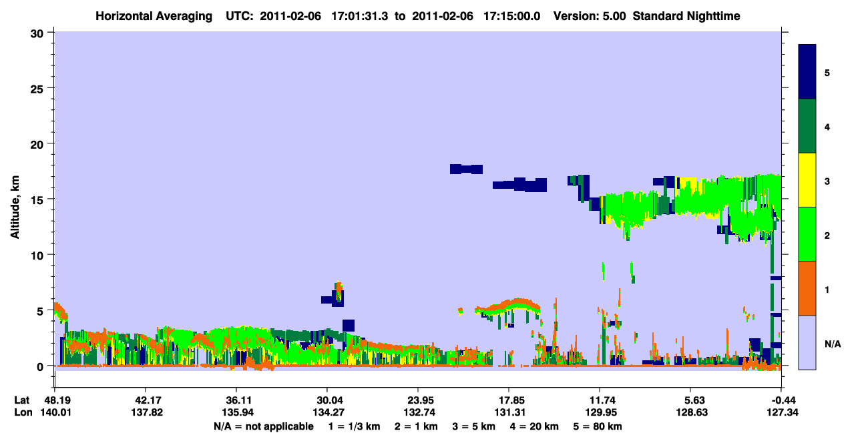Click the lavender N/A colorbar segment
Viewport: 868px width, 445px height.
tap(807, 342)
